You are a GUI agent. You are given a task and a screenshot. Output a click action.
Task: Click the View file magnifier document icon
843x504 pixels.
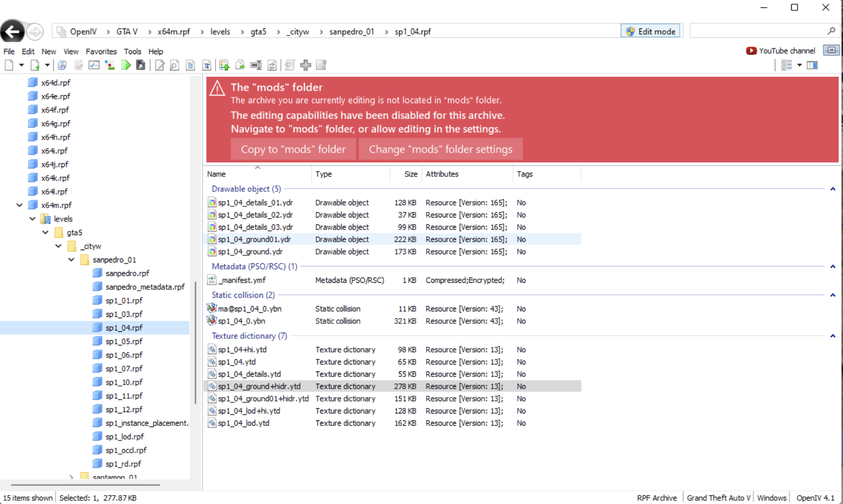[x=175, y=65]
